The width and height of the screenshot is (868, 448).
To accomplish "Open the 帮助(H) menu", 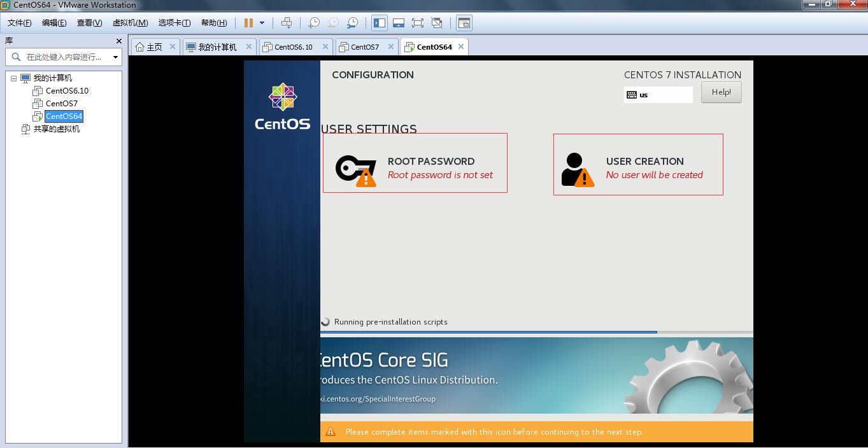I will point(214,23).
